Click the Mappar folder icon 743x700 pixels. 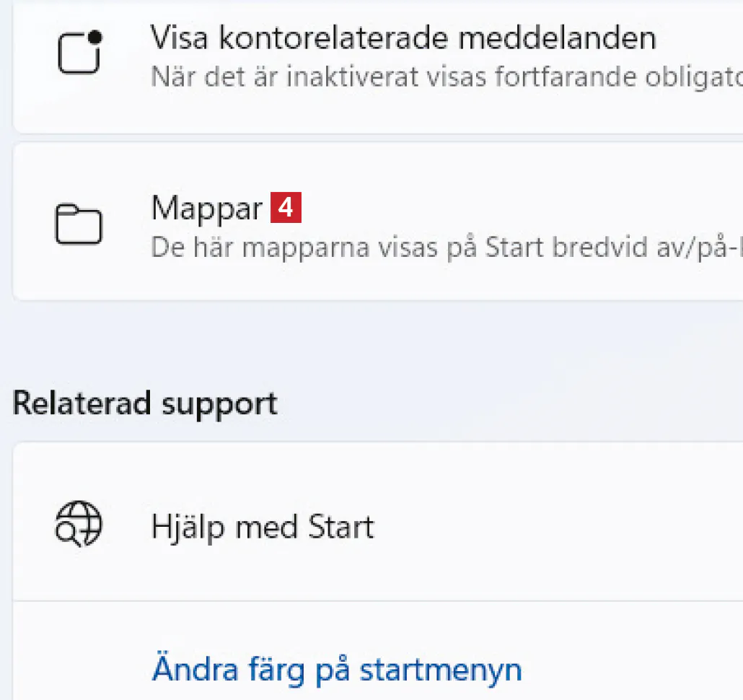point(79,224)
